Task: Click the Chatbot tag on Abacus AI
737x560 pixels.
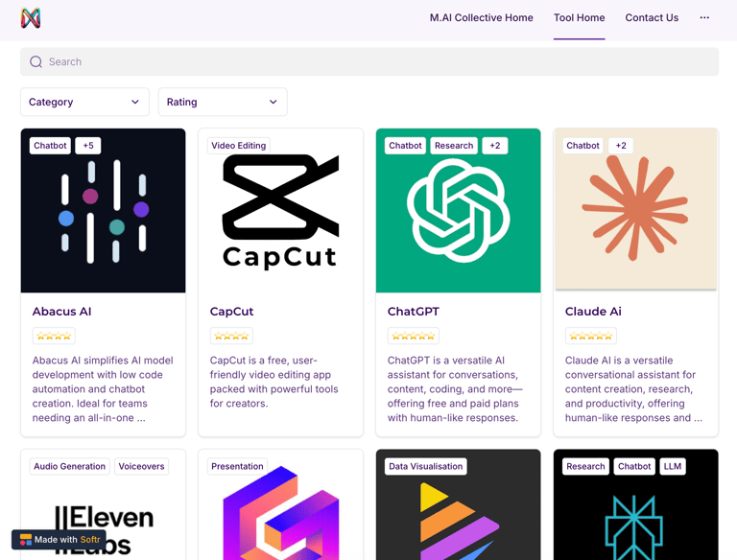Action: 50,146
